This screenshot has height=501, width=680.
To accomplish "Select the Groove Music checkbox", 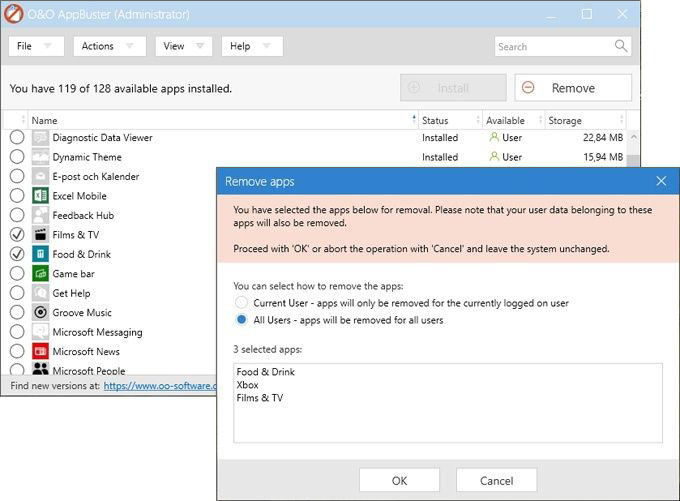I will [x=17, y=312].
